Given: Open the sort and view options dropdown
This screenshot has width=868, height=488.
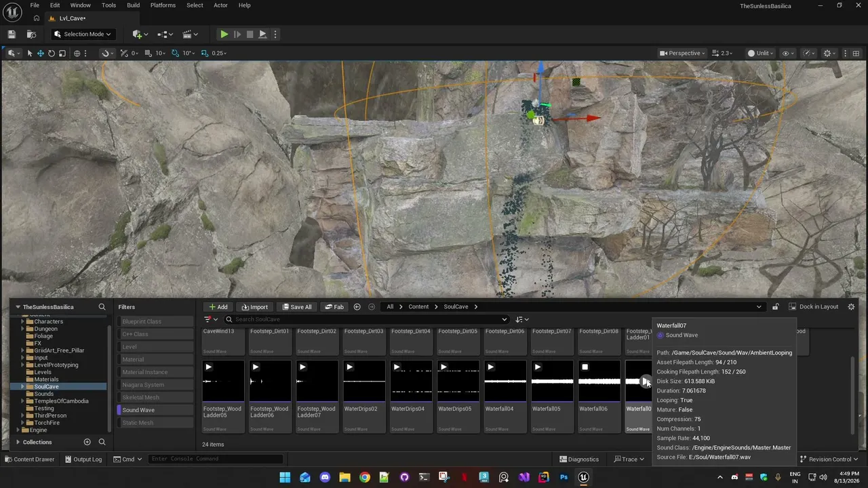Looking at the screenshot, I should (x=522, y=319).
